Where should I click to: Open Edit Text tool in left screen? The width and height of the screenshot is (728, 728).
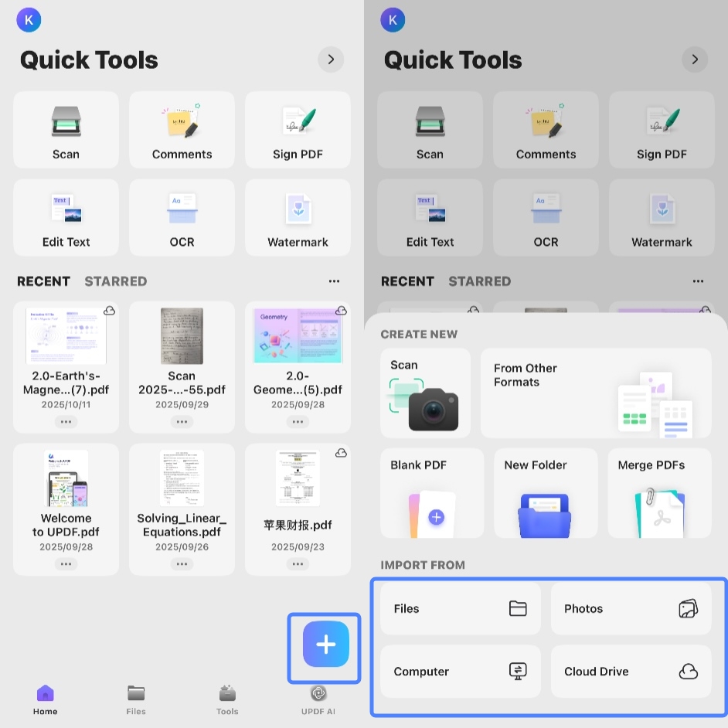66,218
